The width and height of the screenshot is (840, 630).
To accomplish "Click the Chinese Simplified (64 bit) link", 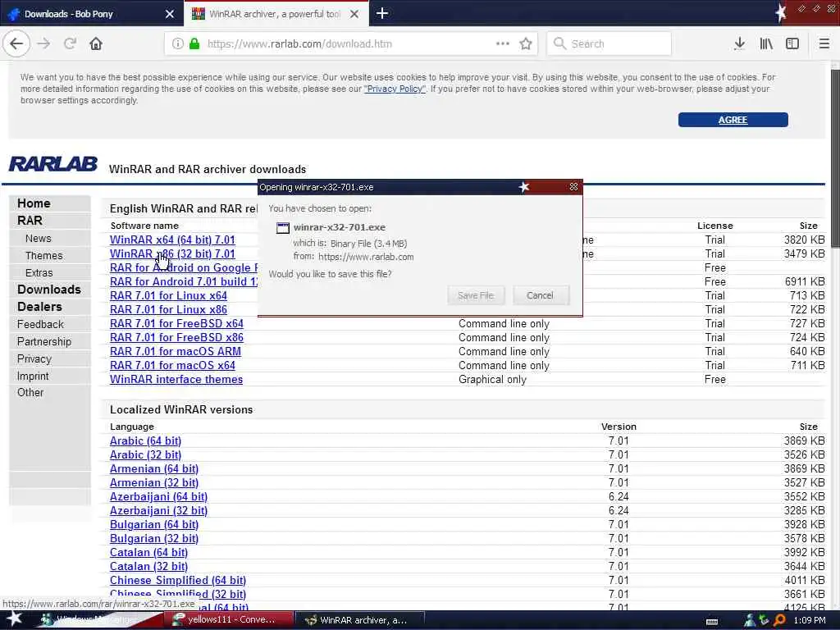I will (x=178, y=580).
